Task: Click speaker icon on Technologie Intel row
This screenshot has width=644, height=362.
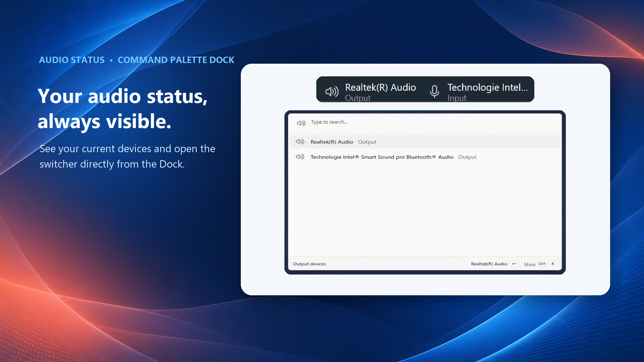Action: pos(300,157)
